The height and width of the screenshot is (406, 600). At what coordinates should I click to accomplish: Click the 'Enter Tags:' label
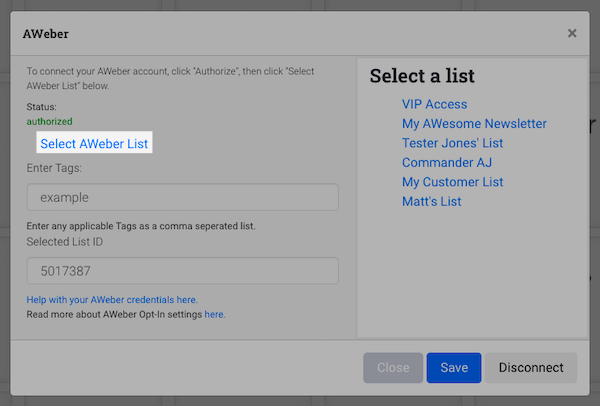point(54,168)
